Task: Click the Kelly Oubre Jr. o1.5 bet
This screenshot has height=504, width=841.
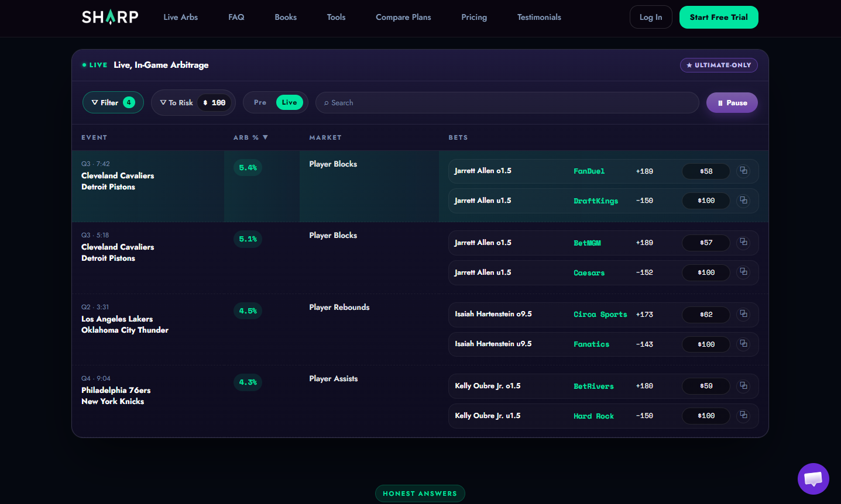Action: [x=488, y=386]
